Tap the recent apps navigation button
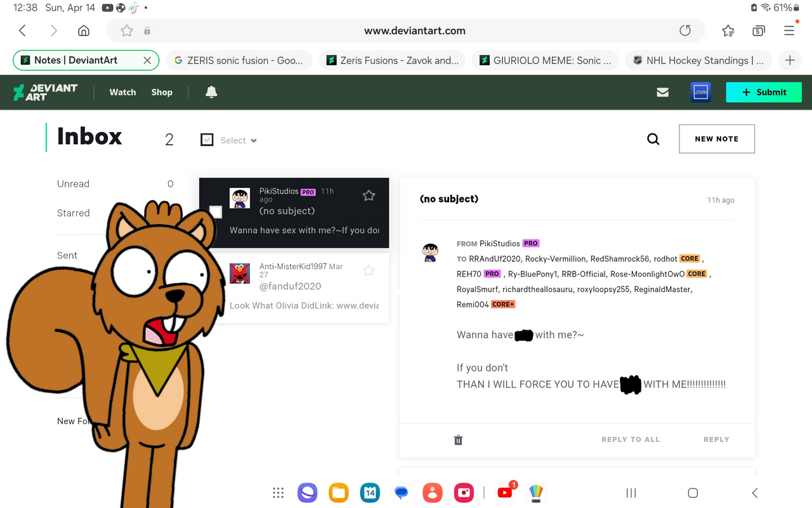The image size is (812, 508). point(631,493)
